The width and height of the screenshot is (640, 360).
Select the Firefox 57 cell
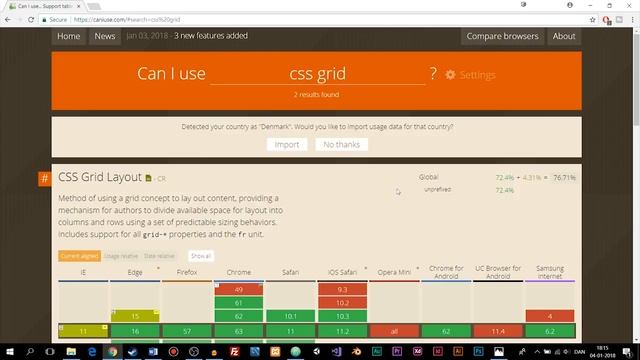[187, 331]
